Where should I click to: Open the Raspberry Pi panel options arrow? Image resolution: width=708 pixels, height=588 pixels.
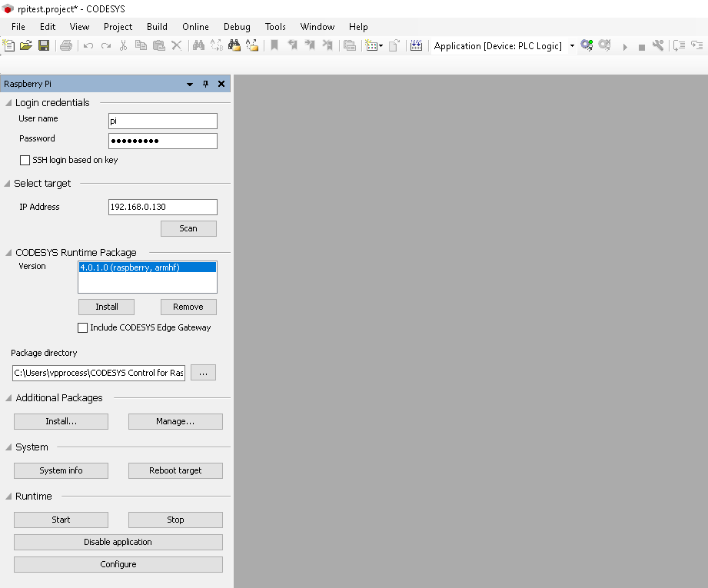tap(190, 84)
